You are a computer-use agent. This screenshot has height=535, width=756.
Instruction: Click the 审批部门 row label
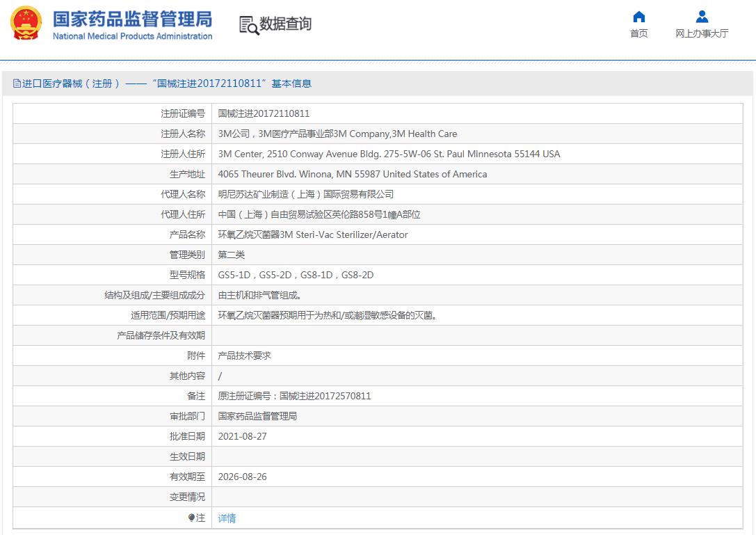pyautogui.click(x=188, y=416)
